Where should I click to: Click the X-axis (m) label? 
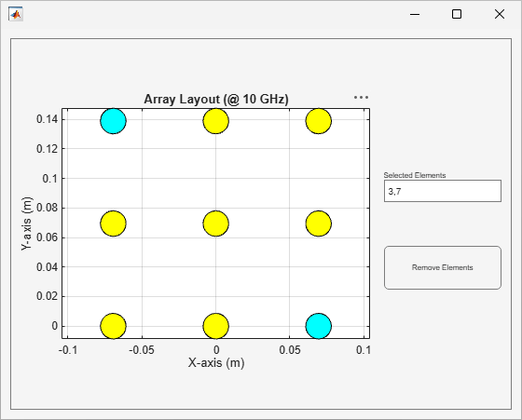216,362
